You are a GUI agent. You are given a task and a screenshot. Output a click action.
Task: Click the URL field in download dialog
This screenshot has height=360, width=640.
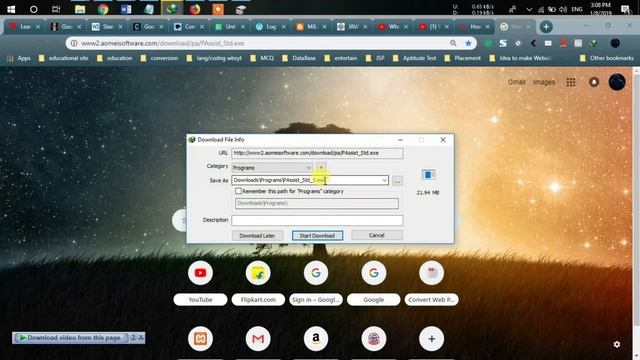317,153
